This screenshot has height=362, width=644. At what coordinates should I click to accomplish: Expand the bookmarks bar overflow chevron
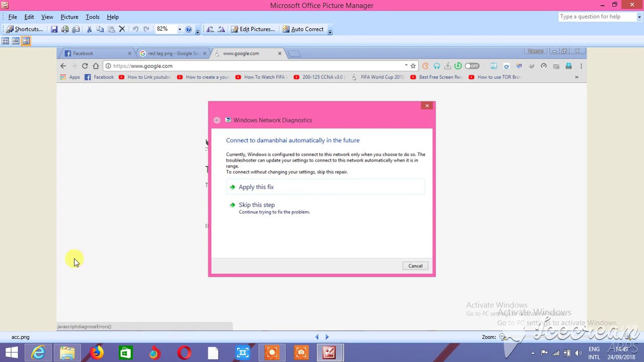pos(577,77)
